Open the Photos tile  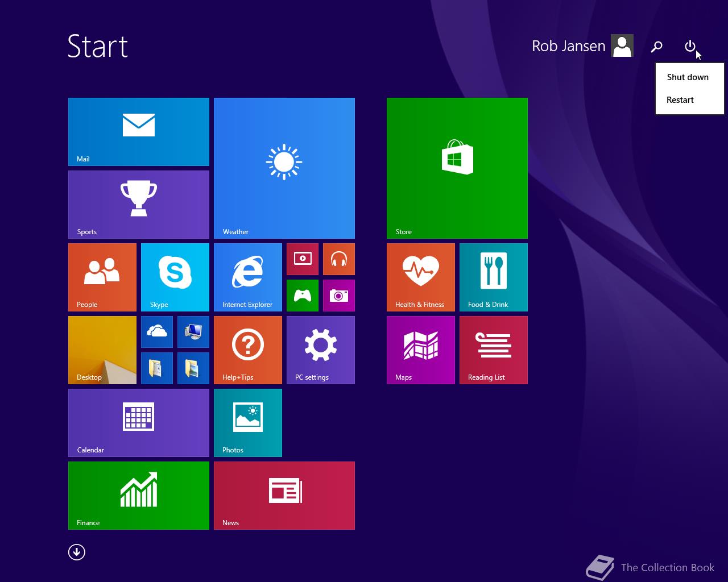248,423
